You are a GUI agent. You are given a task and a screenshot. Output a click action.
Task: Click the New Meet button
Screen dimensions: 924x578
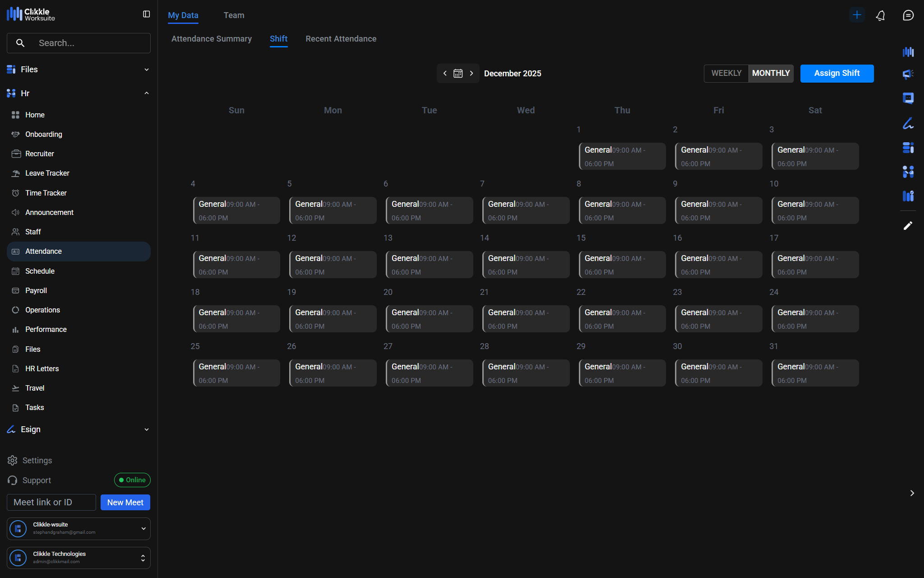pos(125,502)
